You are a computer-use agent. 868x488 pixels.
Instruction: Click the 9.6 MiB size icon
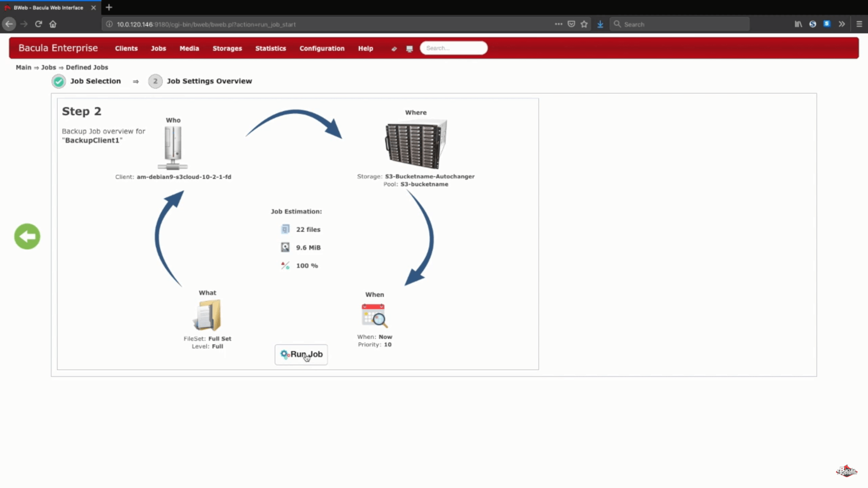click(x=285, y=247)
